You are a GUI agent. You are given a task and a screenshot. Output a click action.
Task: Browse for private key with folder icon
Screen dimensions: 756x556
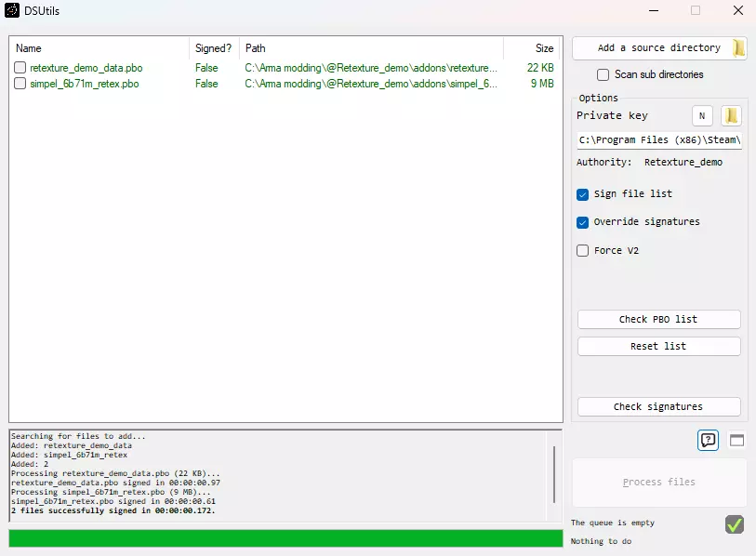click(731, 115)
